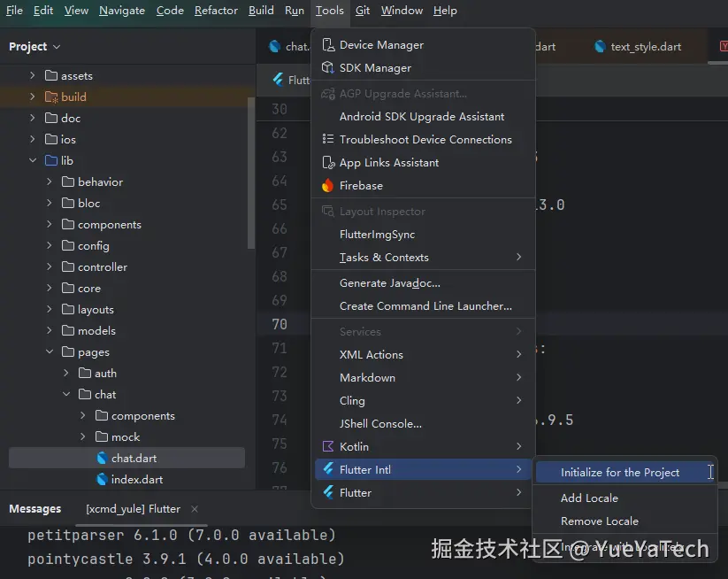Open the File menu
The width and height of the screenshot is (728, 579).
tap(14, 11)
